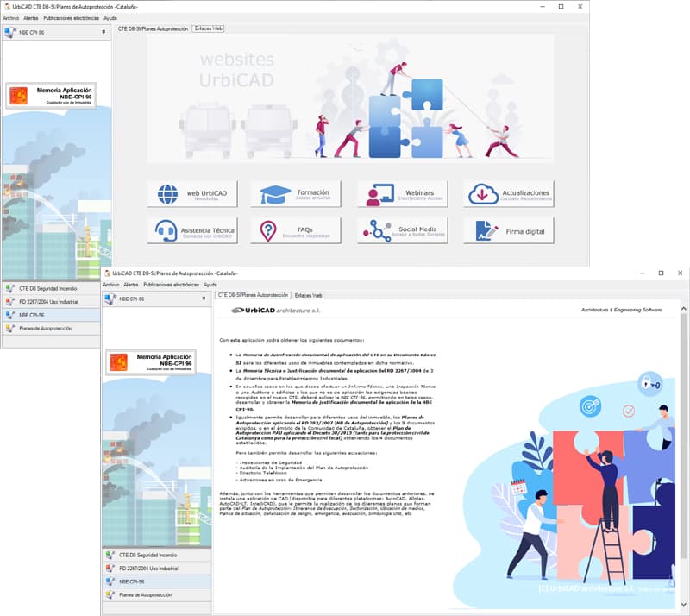Screen dimensions: 690x616
Task: Click UrbiCAD architecture s.l. logo in front window
Action: (x=276, y=311)
